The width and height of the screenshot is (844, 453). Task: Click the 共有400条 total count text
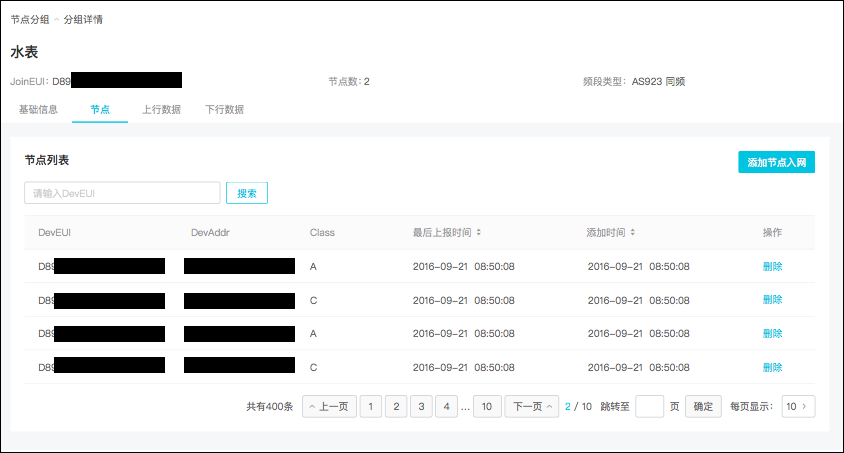pyautogui.click(x=270, y=407)
